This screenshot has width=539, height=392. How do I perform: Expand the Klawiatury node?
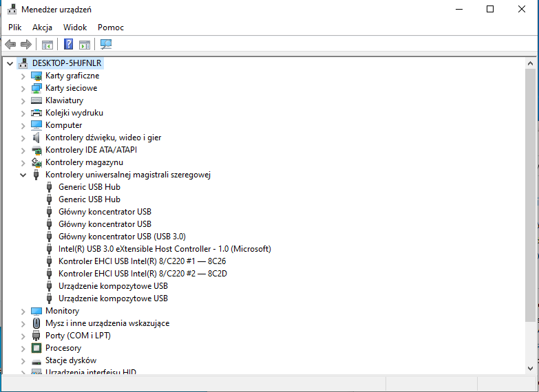[23, 101]
